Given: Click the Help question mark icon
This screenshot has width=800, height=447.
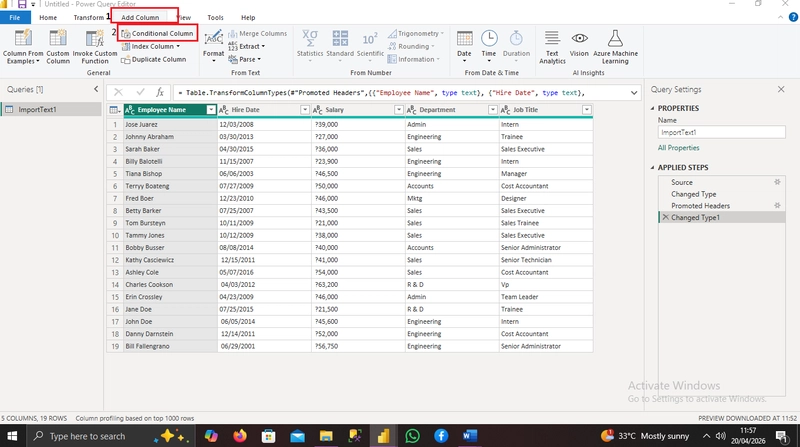Looking at the screenshot, I should (793, 17).
